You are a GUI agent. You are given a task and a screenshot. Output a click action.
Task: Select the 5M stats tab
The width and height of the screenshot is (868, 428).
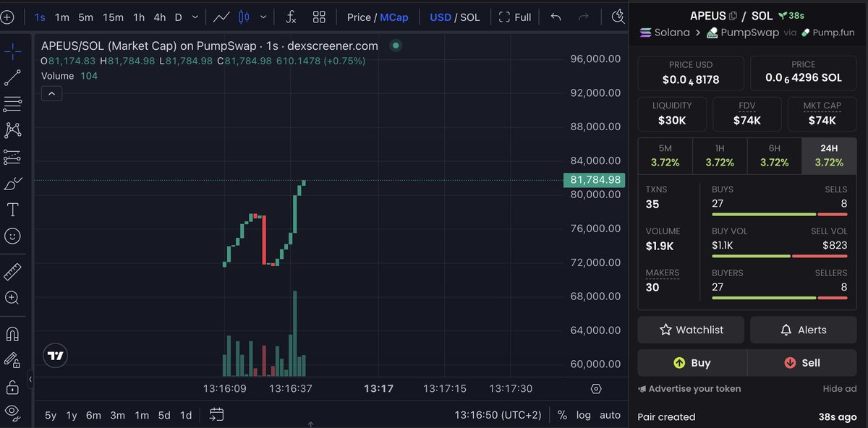pyautogui.click(x=665, y=156)
